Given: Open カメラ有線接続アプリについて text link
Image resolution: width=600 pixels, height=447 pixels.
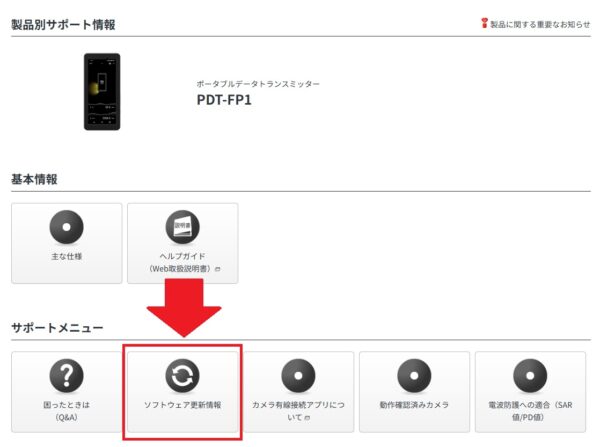Looking at the screenshot, I should 298,411.
